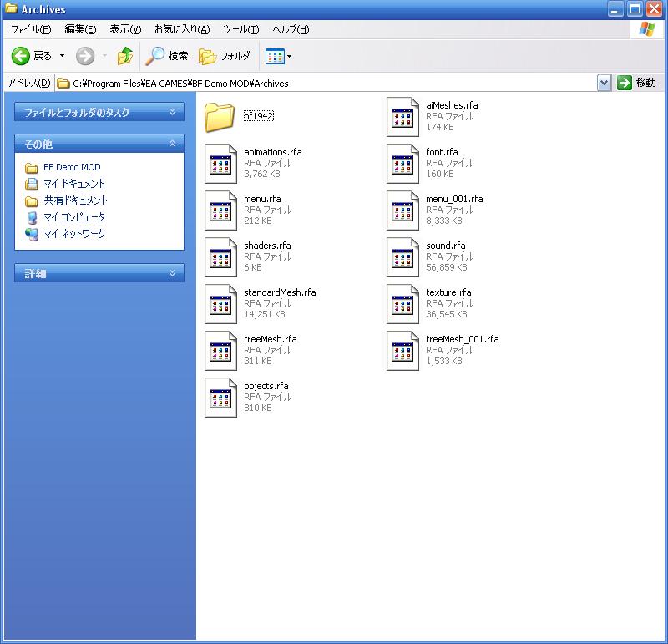The width and height of the screenshot is (668, 644).
Task: Select the bf1942 folder icon
Action: coord(220,117)
